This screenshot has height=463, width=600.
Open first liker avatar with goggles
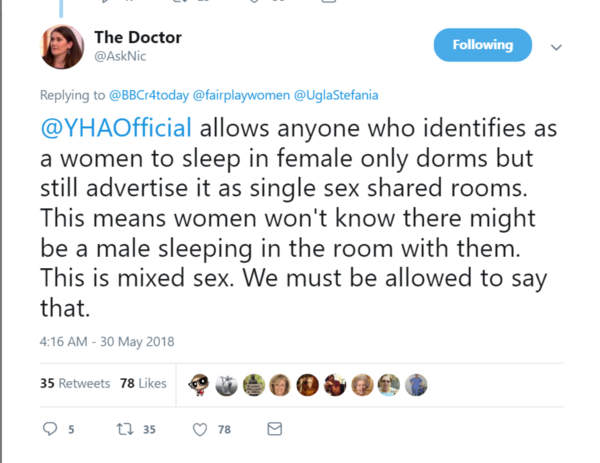click(x=200, y=384)
